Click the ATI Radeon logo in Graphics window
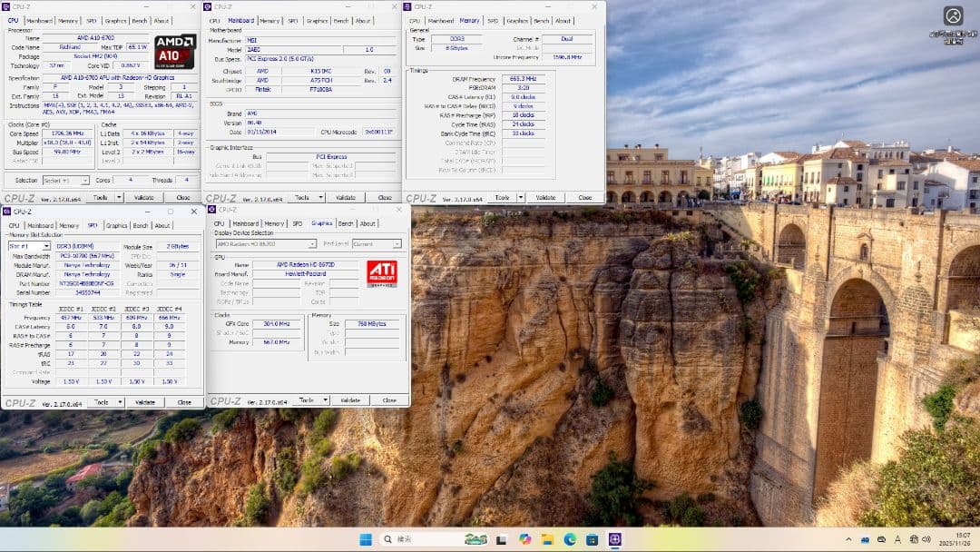980x552 pixels. pyautogui.click(x=382, y=271)
